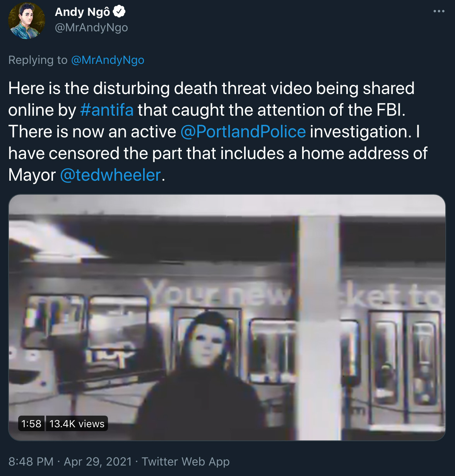Click the white pillar in the video frame
The width and height of the screenshot is (455, 476).
tap(319, 328)
